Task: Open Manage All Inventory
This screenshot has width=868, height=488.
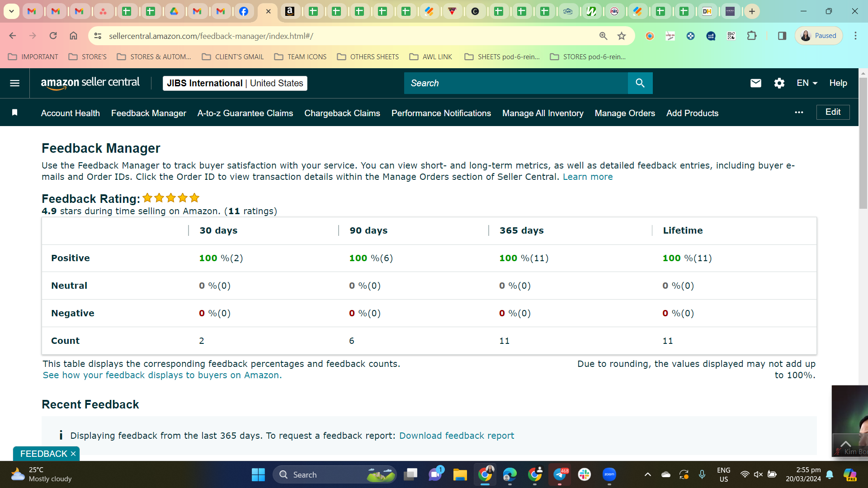Action: pyautogui.click(x=543, y=113)
